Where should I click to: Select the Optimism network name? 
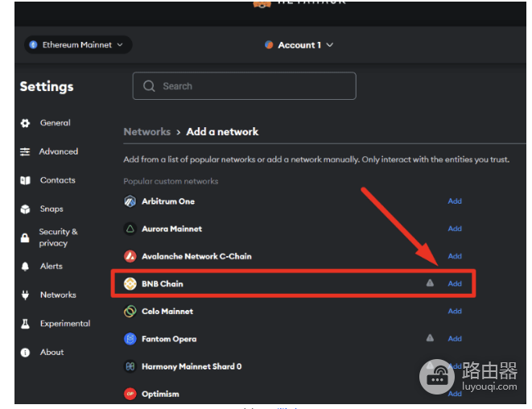pyautogui.click(x=160, y=394)
